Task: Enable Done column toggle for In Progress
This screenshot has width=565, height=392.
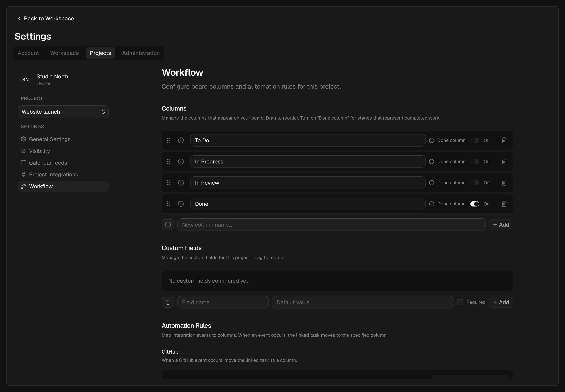Action: 475,161
